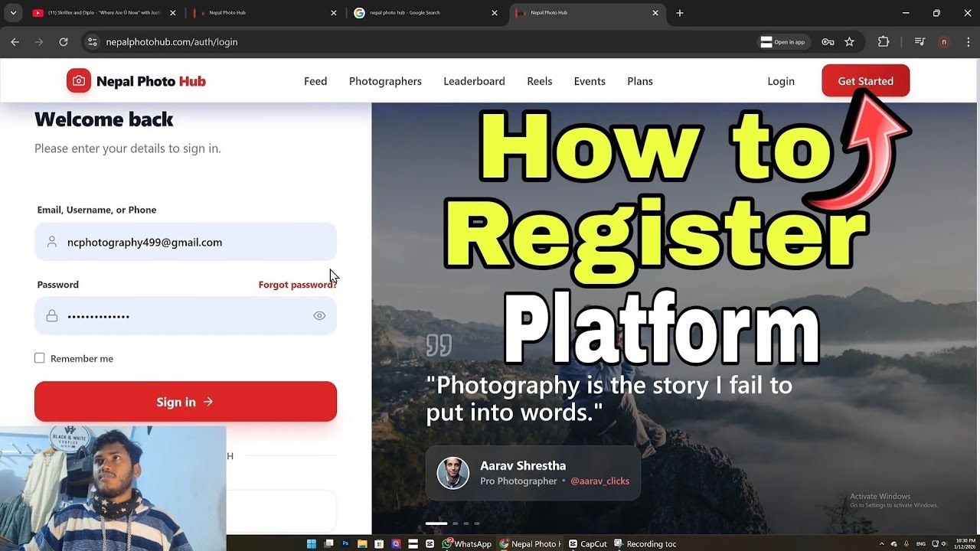Screen dimensions: 980x551
Task: Click the Login link in header
Action: pos(781,81)
